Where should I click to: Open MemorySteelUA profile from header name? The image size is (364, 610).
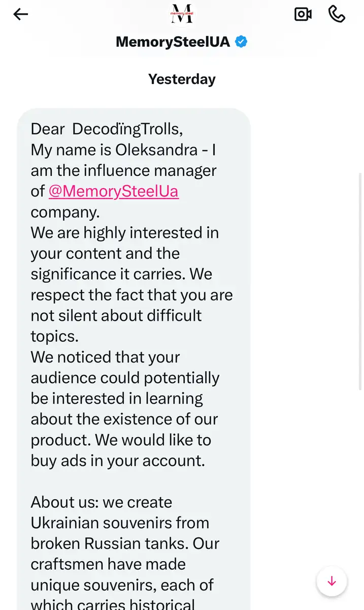tap(173, 42)
